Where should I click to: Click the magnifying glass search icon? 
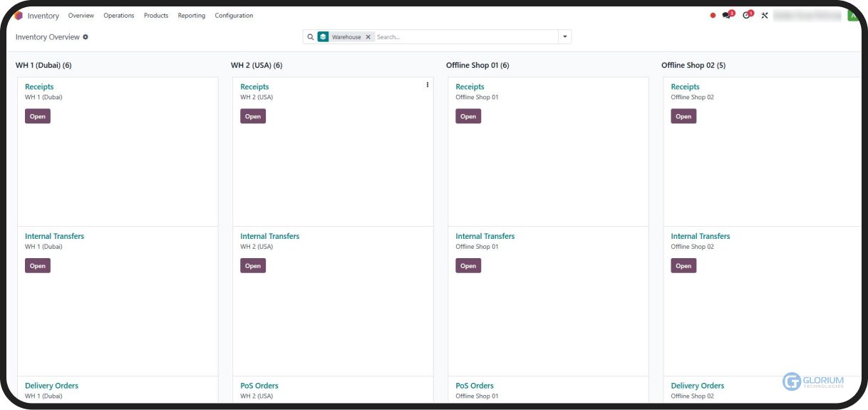click(x=311, y=37)
